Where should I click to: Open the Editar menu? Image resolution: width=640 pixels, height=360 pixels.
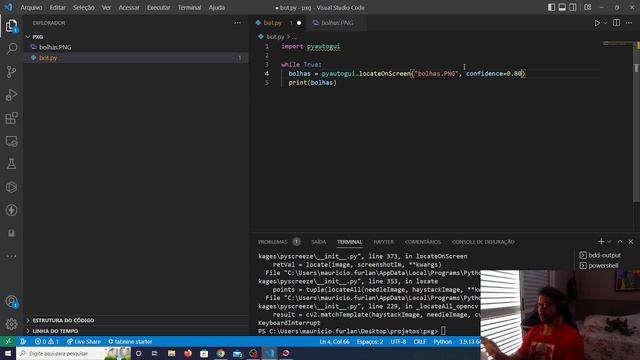click(x=58, y=7)
